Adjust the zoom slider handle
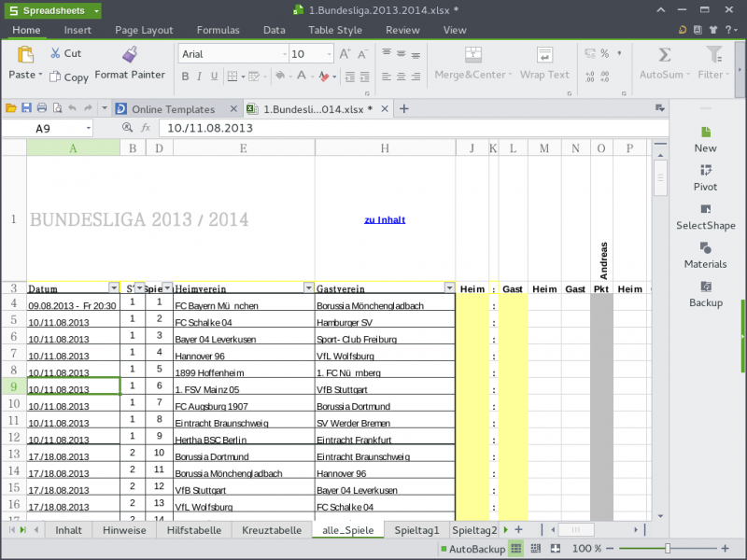This screenshot has width=747, height=560. 667,549
